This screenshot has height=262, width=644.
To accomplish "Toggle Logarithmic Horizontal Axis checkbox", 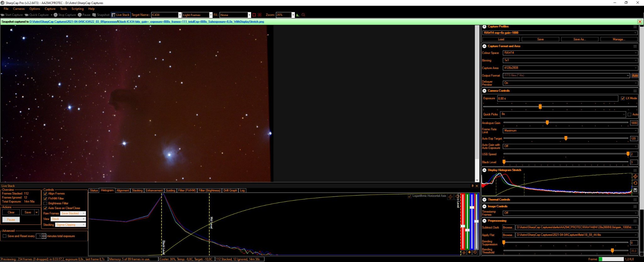I will coord(409,196).
